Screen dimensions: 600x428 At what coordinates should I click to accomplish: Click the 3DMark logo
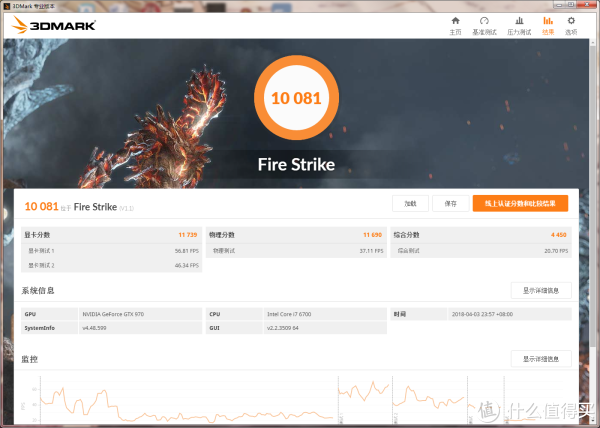[x=54, y=25]
